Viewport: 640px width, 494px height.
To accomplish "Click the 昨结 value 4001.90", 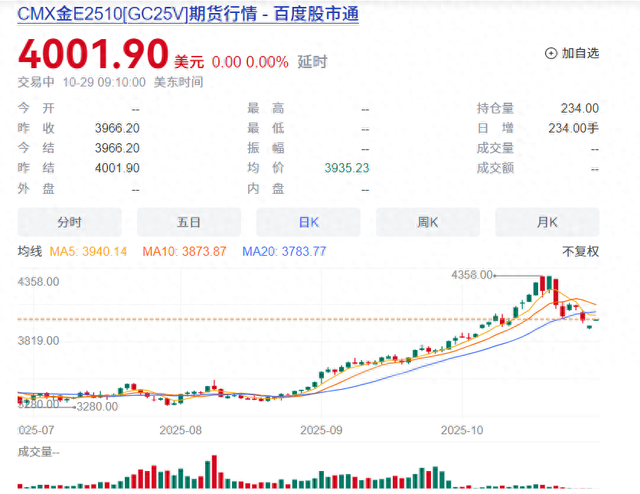I will [117, 168].
